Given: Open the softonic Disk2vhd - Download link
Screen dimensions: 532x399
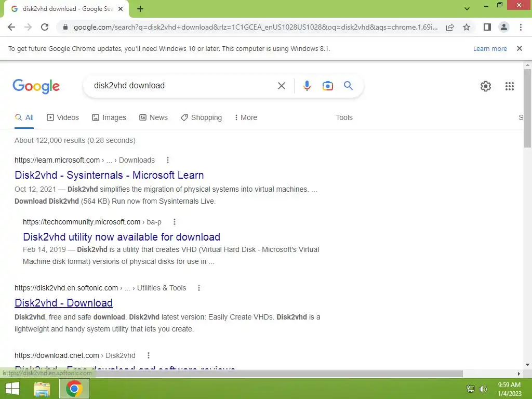Looking at the screenshot, I should point(63,303).
